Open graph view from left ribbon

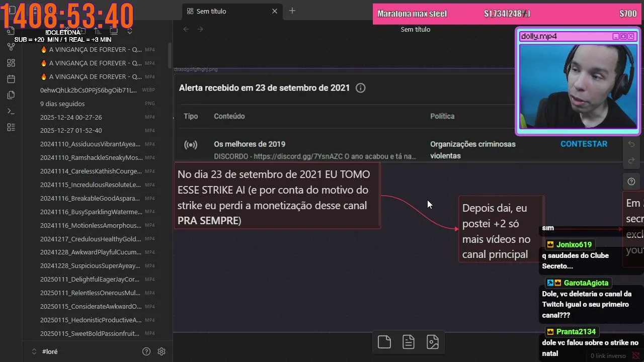point(11,47)
